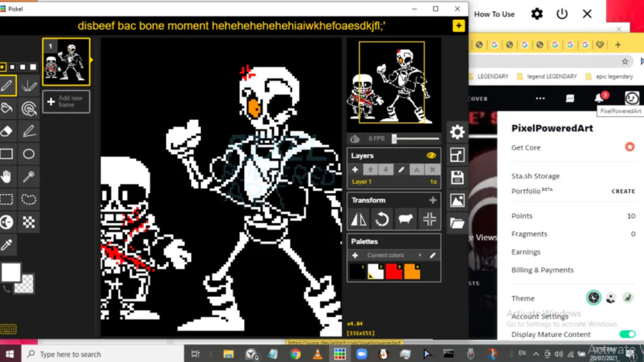Open the PixelPoweredArt profile avatar menu
The width and height of the screenshot is (644, 362).
(x=632, y=98)
